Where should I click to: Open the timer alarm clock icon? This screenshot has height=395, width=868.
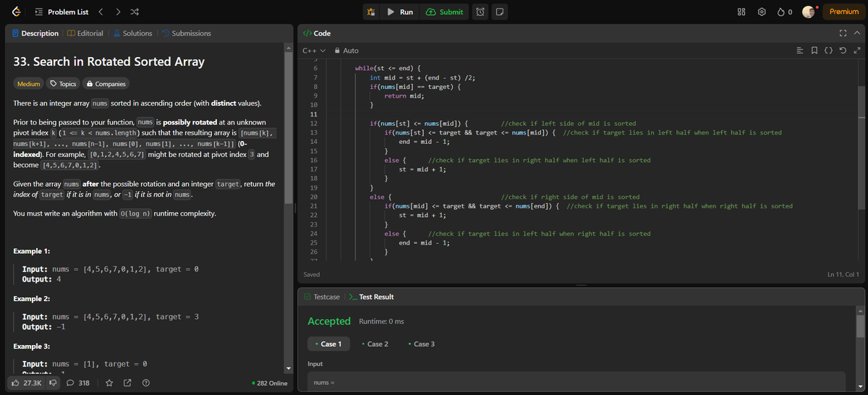pyautogui.click(x=482, y=12)
